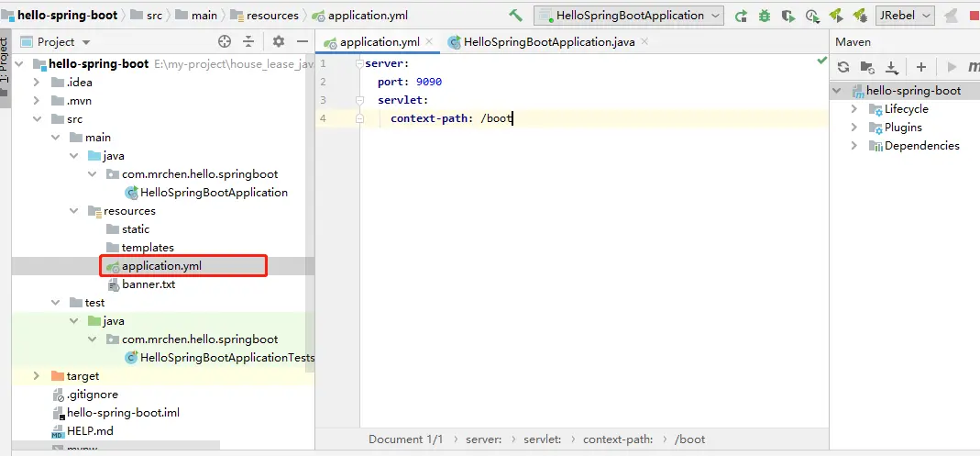Collapse the test folder
This screenshot has height=456, width=980.
coord(56,303)
